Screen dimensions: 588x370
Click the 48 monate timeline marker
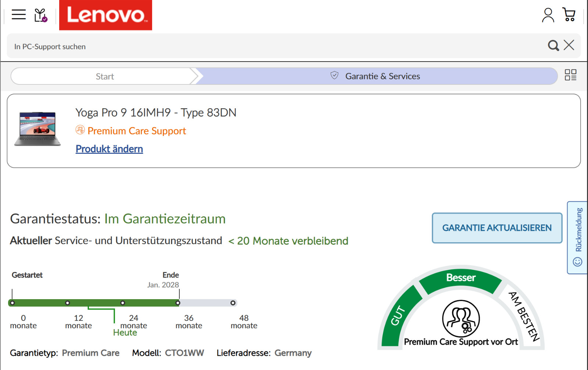[x=233, y=303]
